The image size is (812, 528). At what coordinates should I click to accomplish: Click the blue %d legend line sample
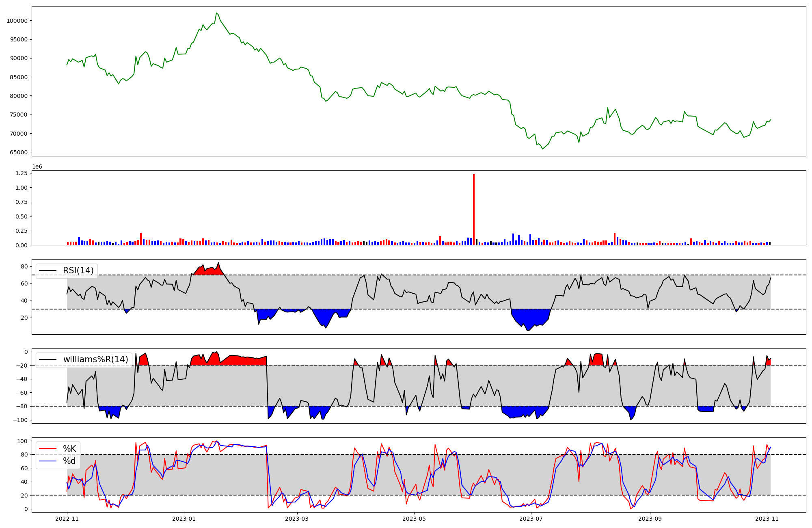(48, 461)
